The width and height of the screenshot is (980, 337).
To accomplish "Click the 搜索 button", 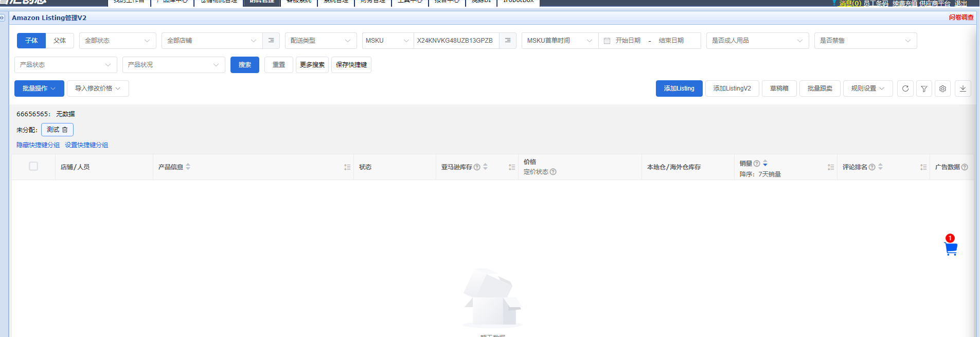I will tap(245, 65).
